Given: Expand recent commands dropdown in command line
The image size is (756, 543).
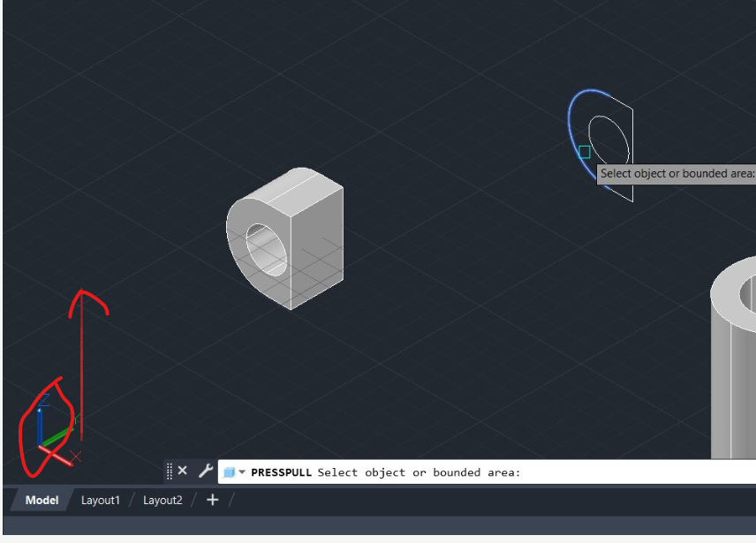Looking at the screenshot, I should coord(240,471).
